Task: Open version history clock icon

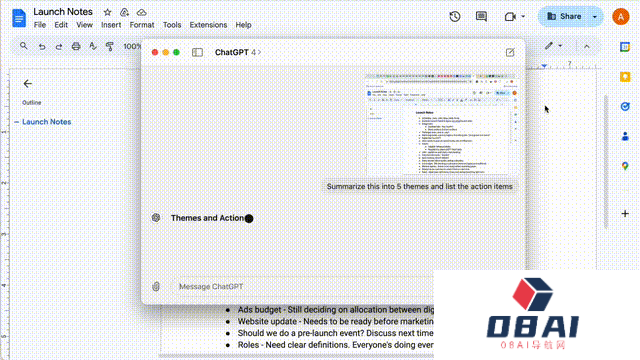Action: tap(455, 16)
